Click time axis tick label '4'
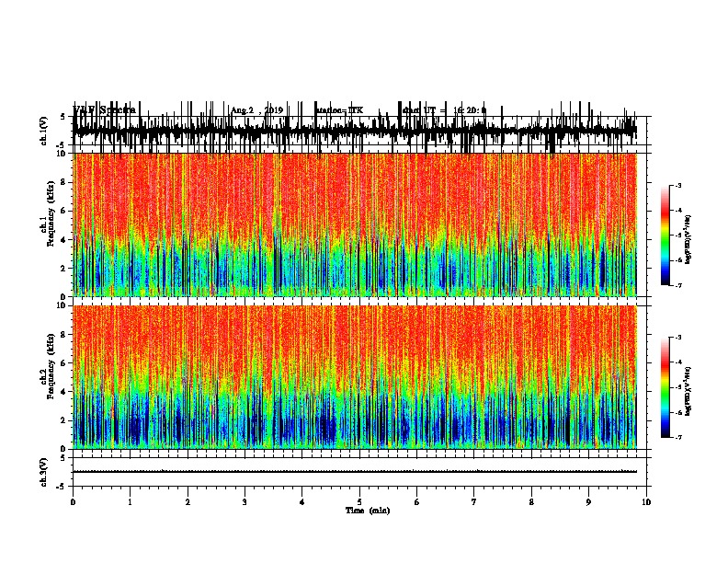 tap(302, 502)
